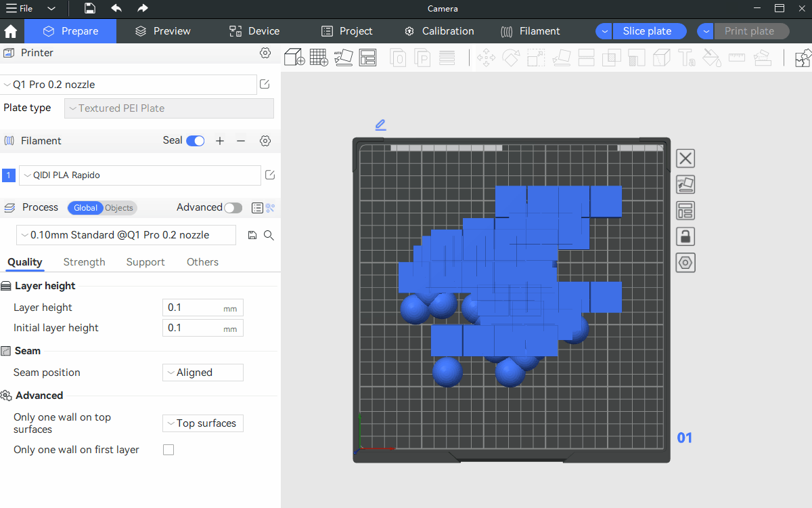
Task: Click the plate lock icon
Action: (685, 236)
